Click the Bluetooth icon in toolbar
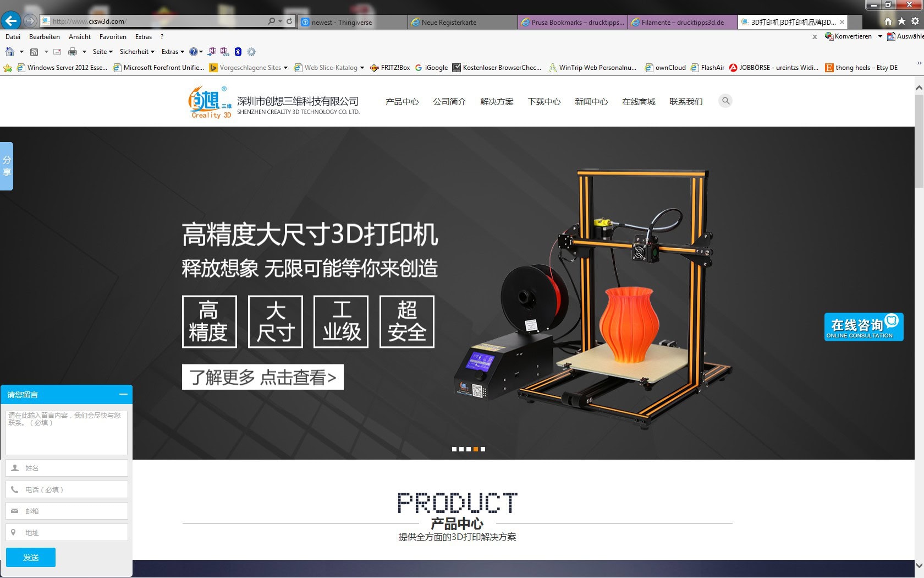This screenshot has width=924, height=578. [x=238, y=52]
